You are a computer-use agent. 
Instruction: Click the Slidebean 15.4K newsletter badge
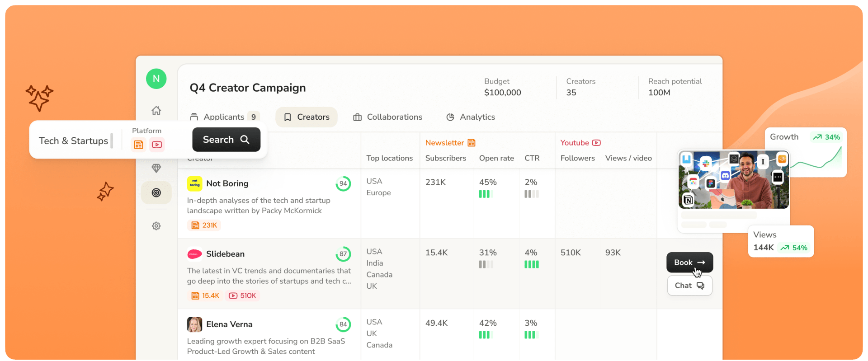(205, 295)
